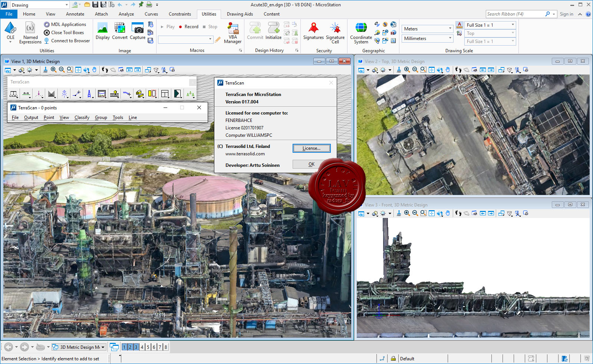Open Named Expressions

[x=30, y=33]
